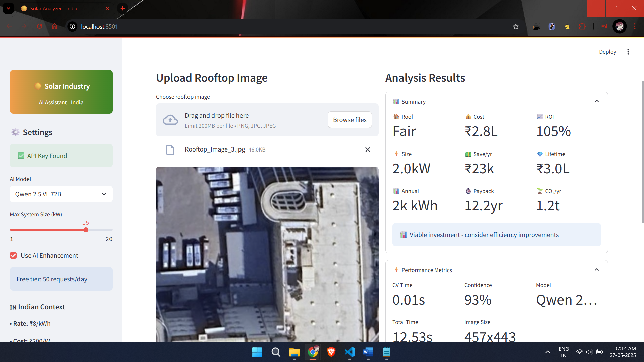Bookmark the page with the star icon
644x362 pixels.
(516, 26)
